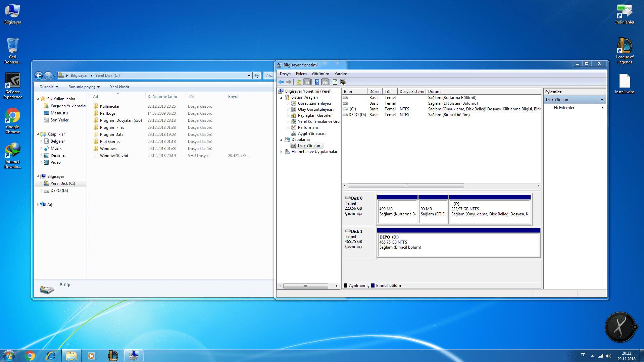644x362 pixels.
Task: Toggle the Show/Hide Console Tree toolbar button
Action: pyautogui.click(x=307, y=82)
